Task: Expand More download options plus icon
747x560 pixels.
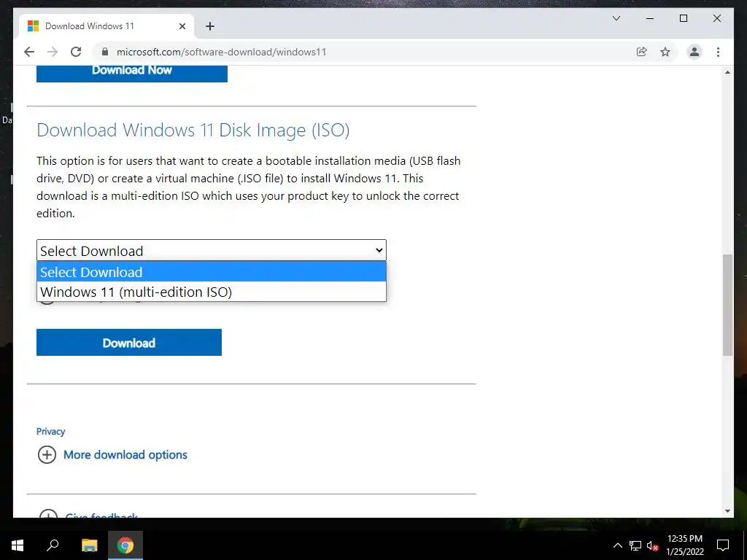Action: [47, 455]
